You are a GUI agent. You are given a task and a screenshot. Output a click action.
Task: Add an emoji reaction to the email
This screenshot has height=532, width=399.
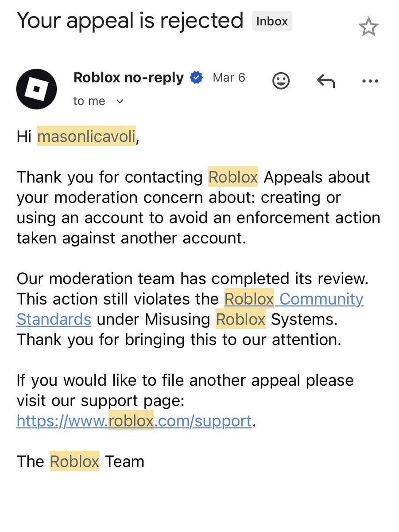(281, 81)
